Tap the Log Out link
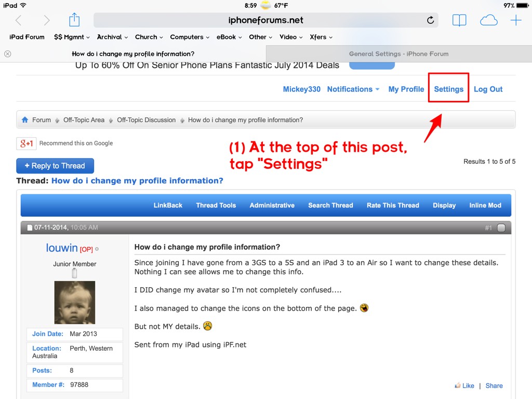Screen dimensions: 532x399 click(x=488, y=89)
